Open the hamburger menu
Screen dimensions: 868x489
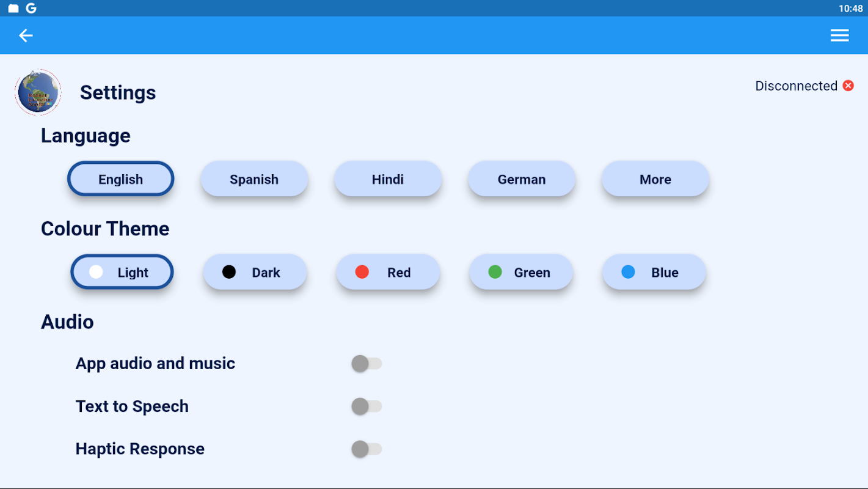839,35
